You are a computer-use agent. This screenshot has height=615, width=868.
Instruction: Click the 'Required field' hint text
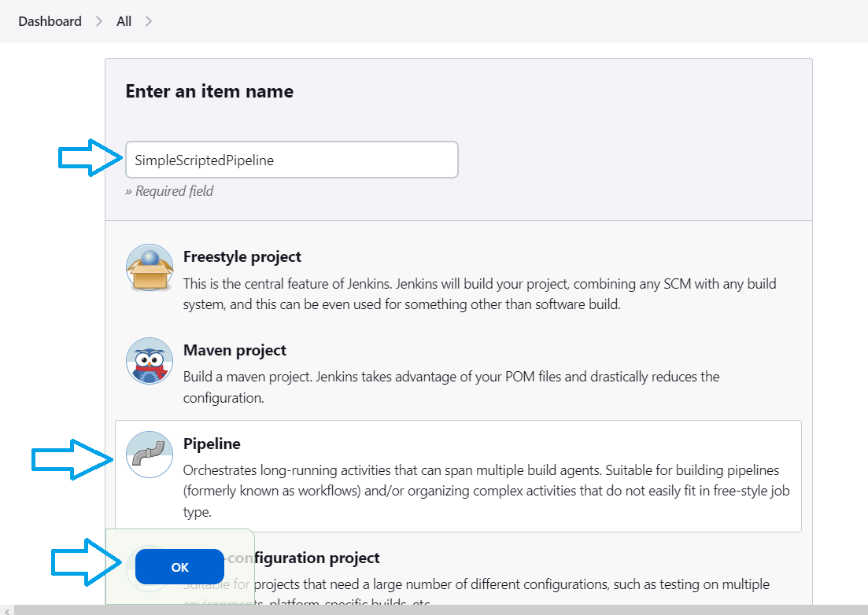pos(169,191)
